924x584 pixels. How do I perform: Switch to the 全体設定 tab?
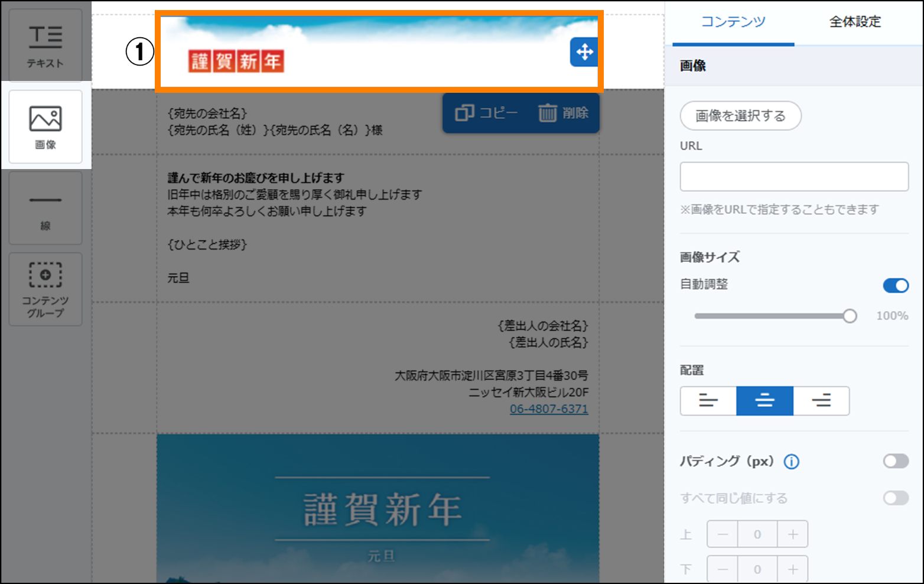coord(855,22)
